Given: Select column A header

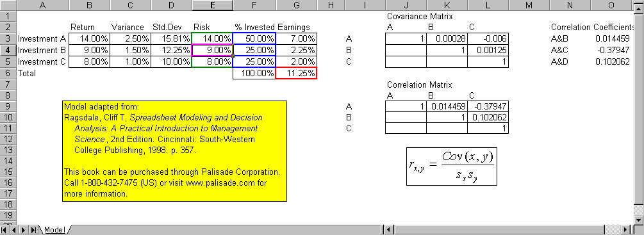Looking at the screenshot, I should click(x=43, y=5).
